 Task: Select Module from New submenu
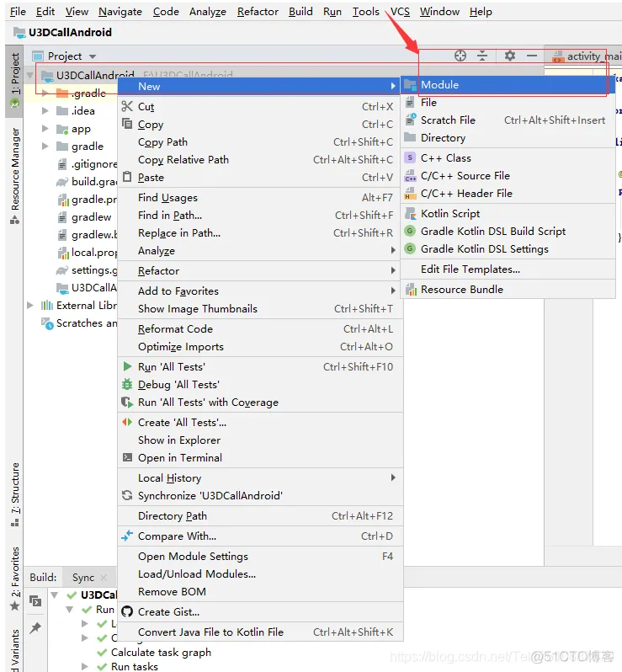point(508,85)
